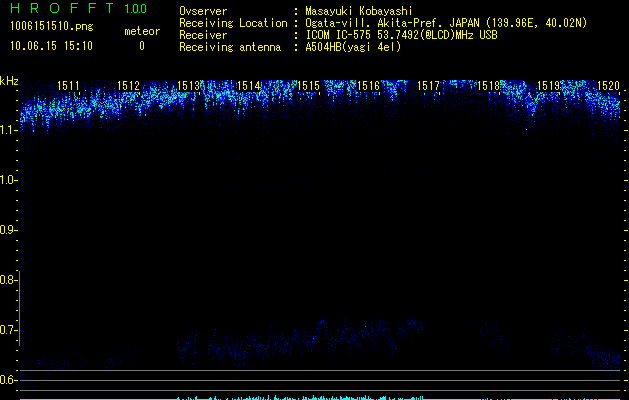Click the ICOM IC-575 53.7492 receiver text
This screenshot has height=400, width=629.
click(x=401, y=35)
